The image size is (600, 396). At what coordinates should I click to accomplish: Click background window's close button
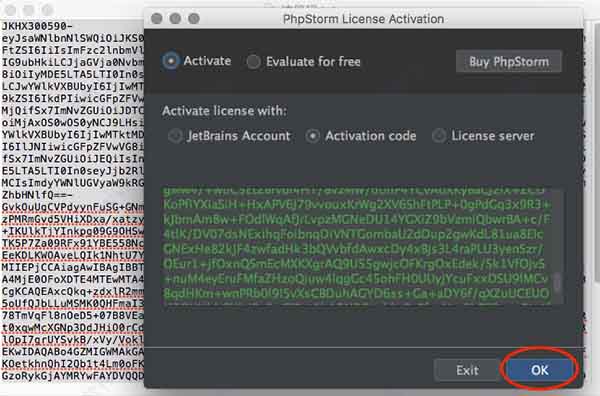tap(11, 10)
